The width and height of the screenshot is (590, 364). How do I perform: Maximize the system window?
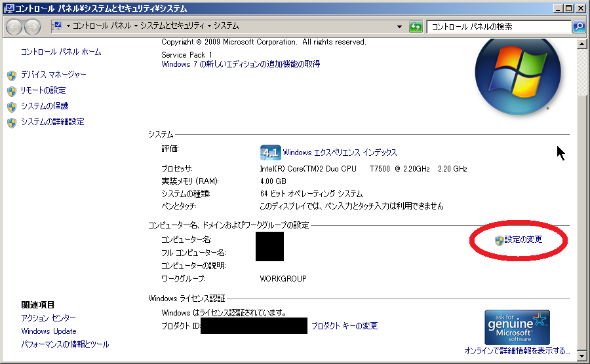click(x=569, y=9)
